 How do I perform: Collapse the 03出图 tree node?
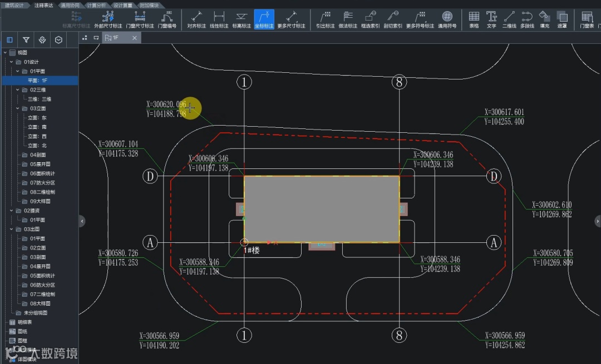(x=12, y=229)
